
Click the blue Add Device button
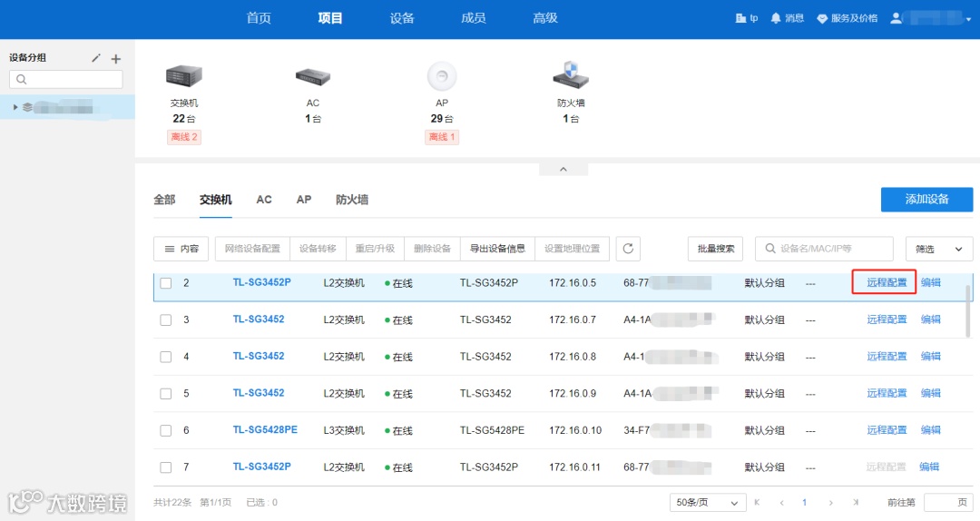(x=926, y=199)
